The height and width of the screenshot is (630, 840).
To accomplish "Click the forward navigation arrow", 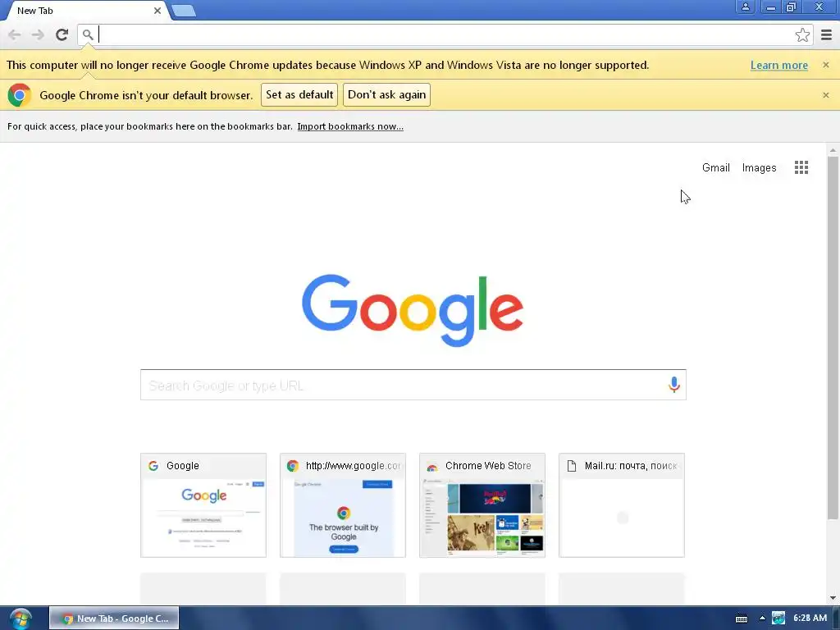I will (38, 34).
